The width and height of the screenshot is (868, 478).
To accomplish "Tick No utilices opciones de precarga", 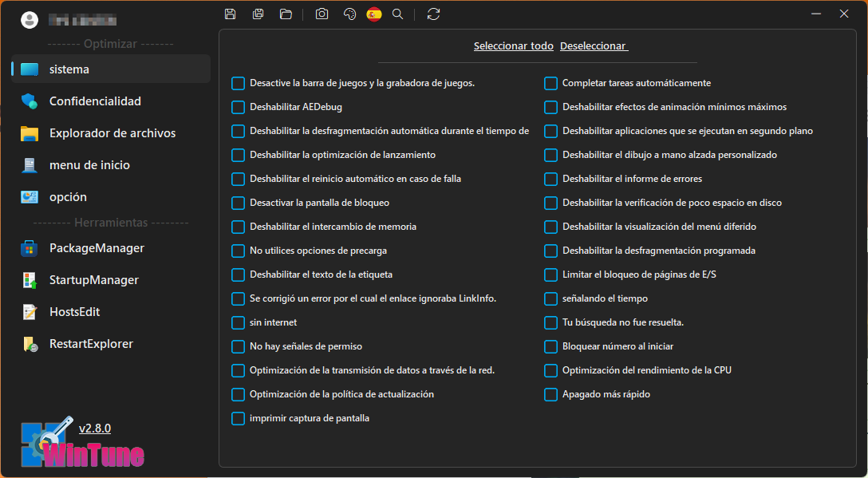I will click(238, 251).
